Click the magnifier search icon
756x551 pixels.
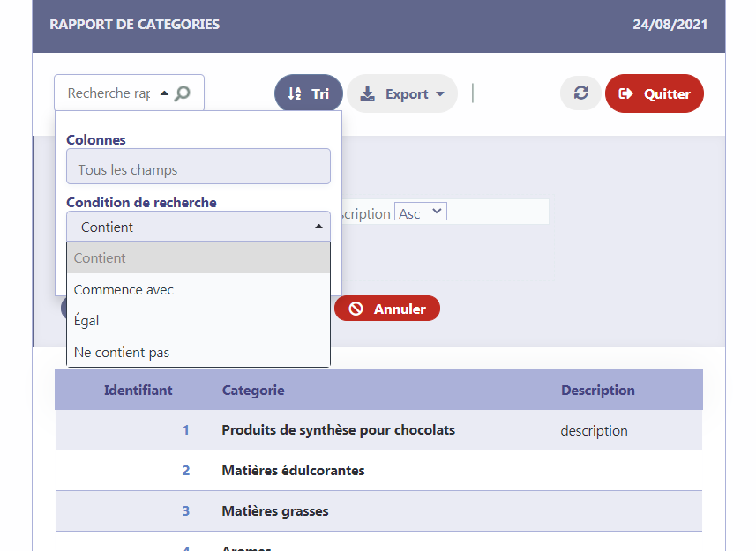click(x=183, y=93)
